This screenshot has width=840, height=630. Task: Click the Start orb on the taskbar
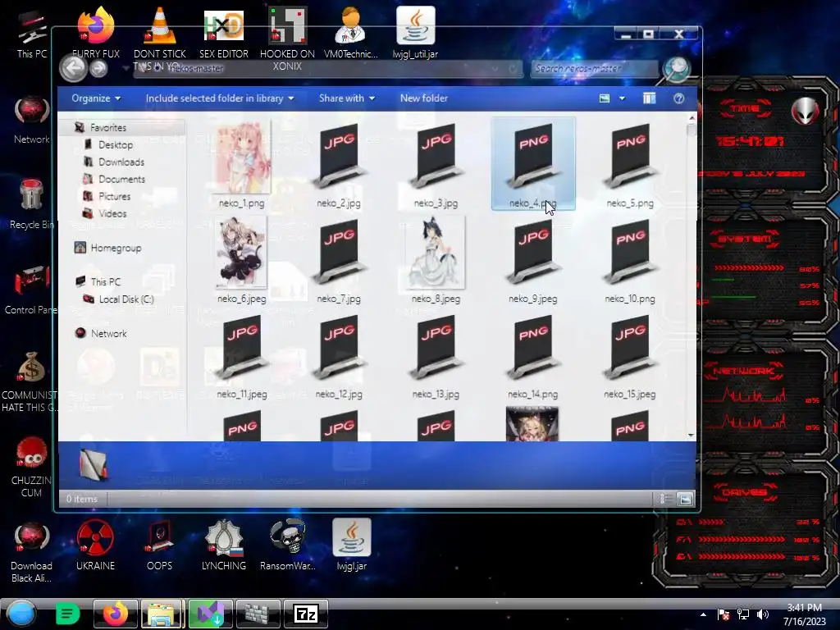21,614
